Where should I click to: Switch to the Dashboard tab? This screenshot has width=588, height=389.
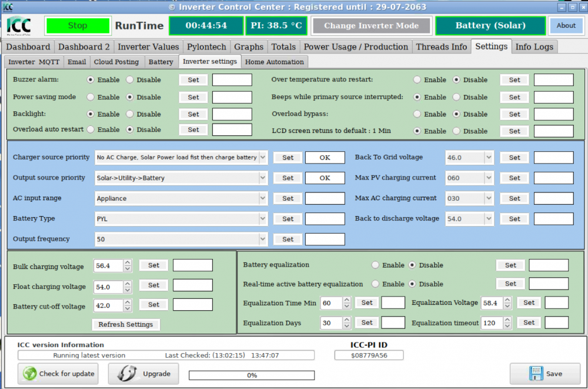(x=28, y=47)
